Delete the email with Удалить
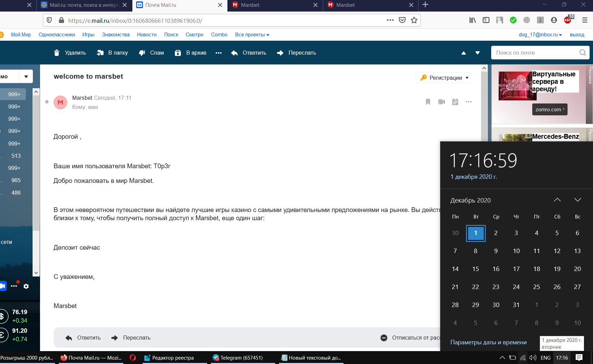 pyautogui.click(x=70, y=53)
